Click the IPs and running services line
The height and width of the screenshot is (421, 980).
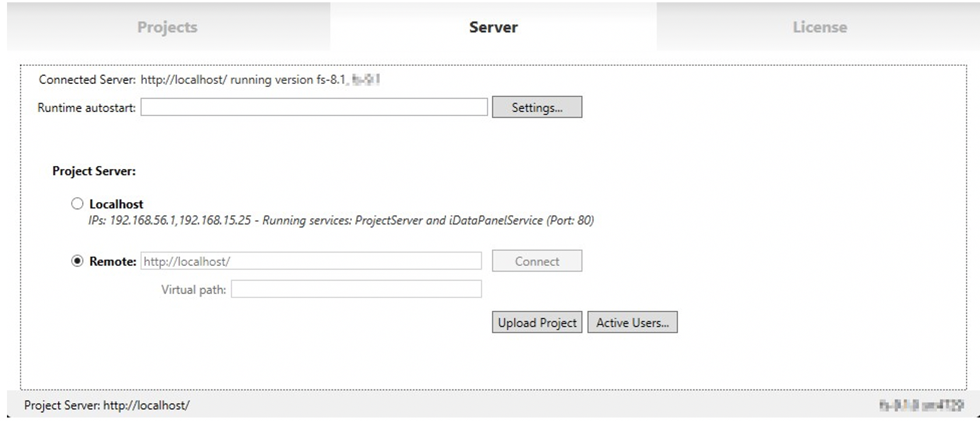pyautogui.click(x=341, y=220)
